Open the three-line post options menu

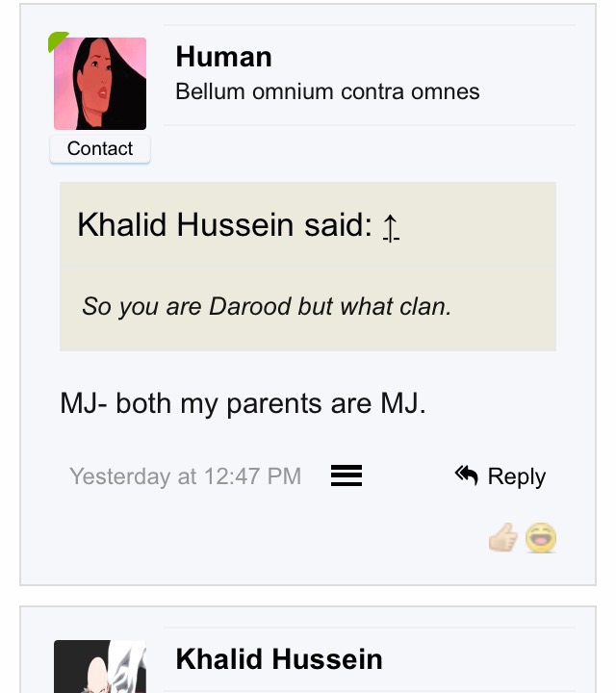tap(346, 476)
